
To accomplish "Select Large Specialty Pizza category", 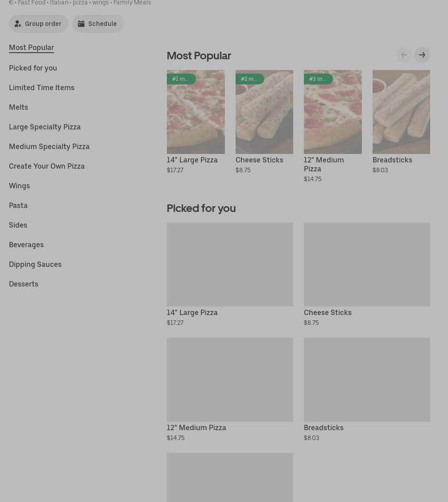I will click(45, 127).
